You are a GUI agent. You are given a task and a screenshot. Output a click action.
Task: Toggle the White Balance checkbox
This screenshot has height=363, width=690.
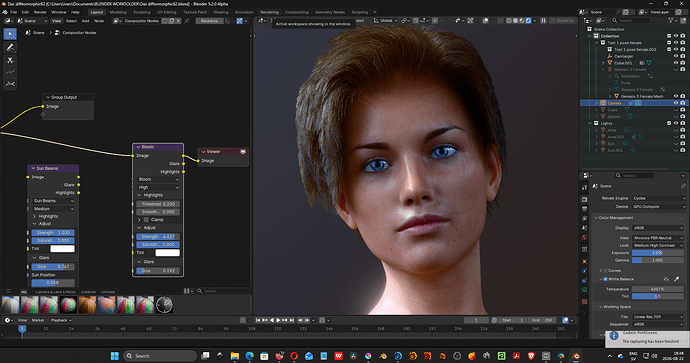point(606,279)
